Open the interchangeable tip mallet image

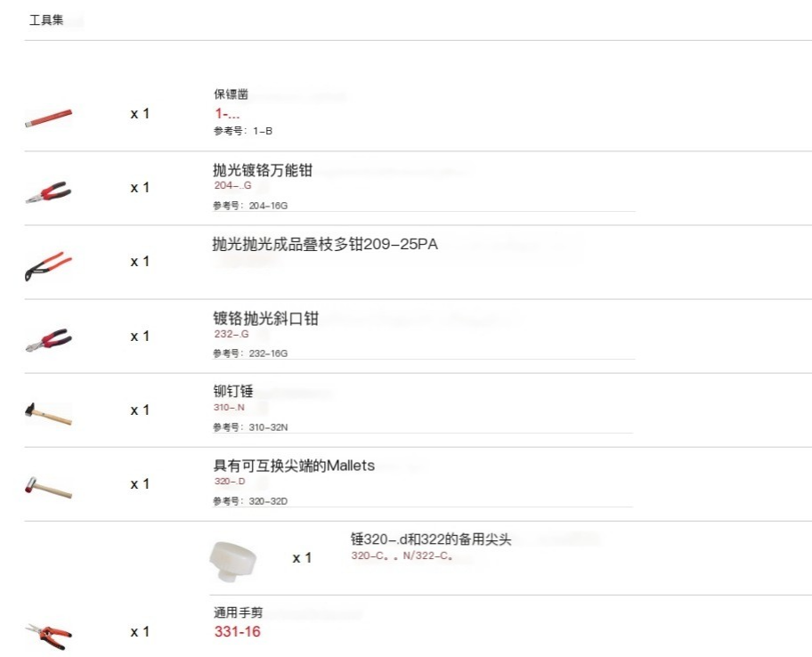tap(49, 487)
